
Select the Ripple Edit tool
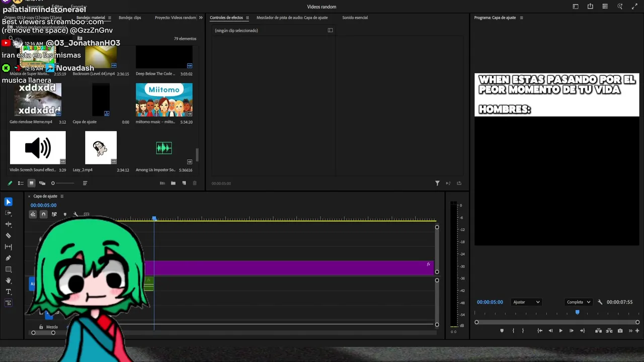[8, 224]
